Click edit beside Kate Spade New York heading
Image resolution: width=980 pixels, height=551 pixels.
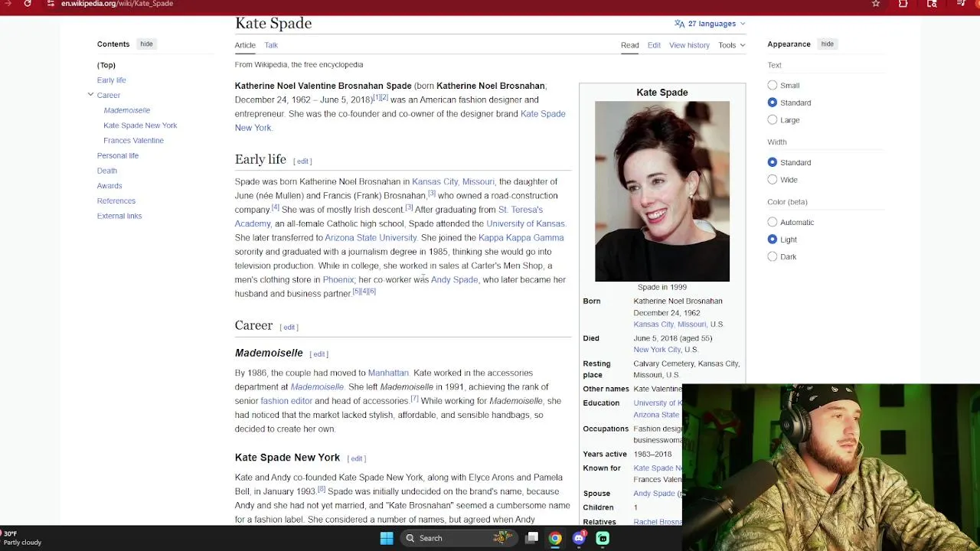[x=357, y=458]
